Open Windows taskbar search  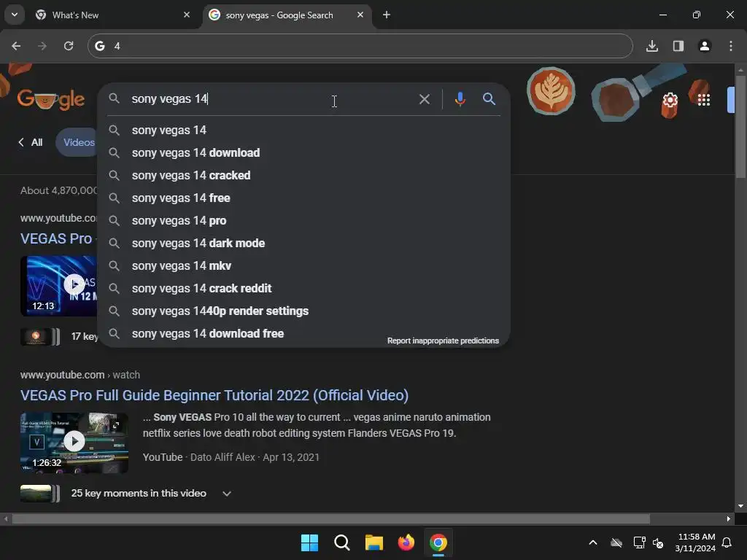click(x=341, y=542)
